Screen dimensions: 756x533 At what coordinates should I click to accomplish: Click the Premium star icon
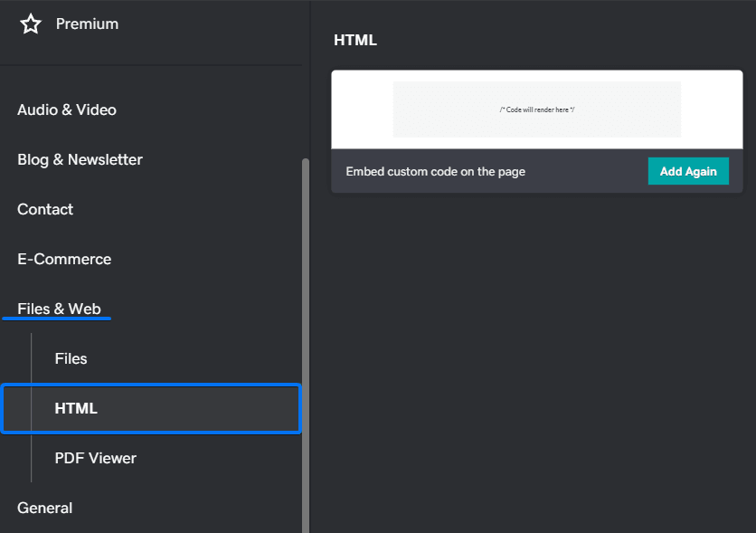pos(31,24)
